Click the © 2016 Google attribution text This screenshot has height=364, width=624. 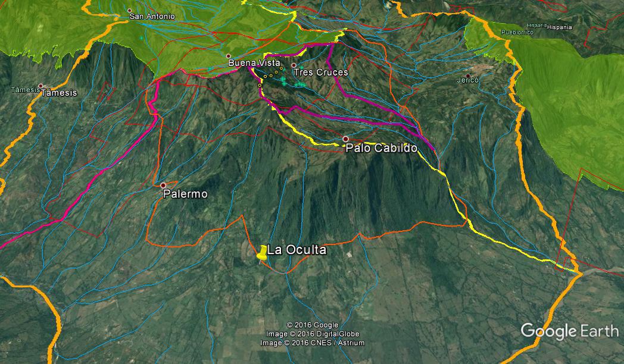(313, 325)
